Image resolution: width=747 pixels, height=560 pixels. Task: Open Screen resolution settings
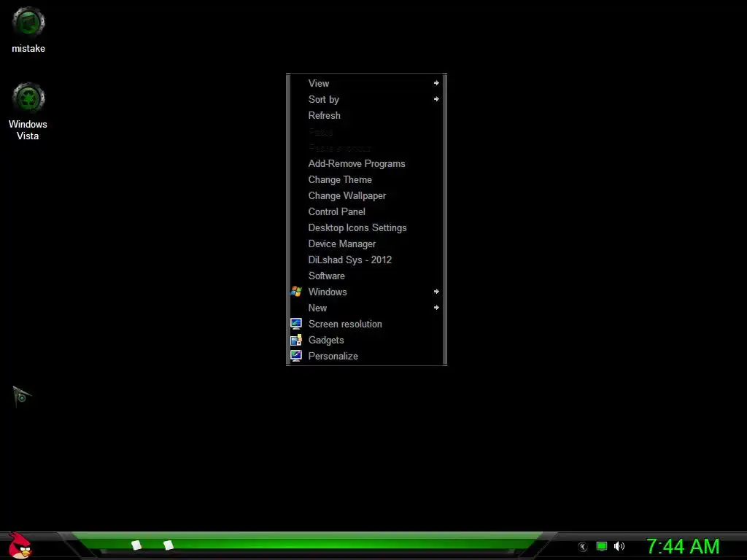pos(366,324)
